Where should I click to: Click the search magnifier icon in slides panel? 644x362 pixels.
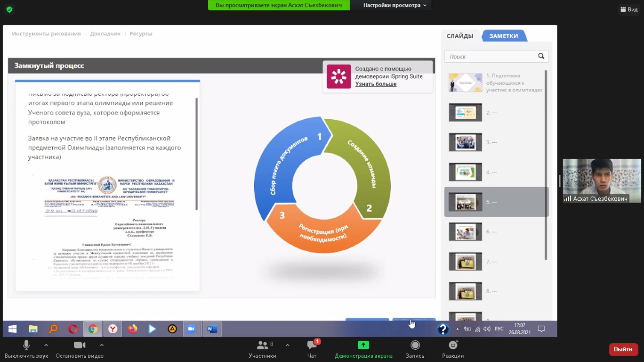point(541,56)
